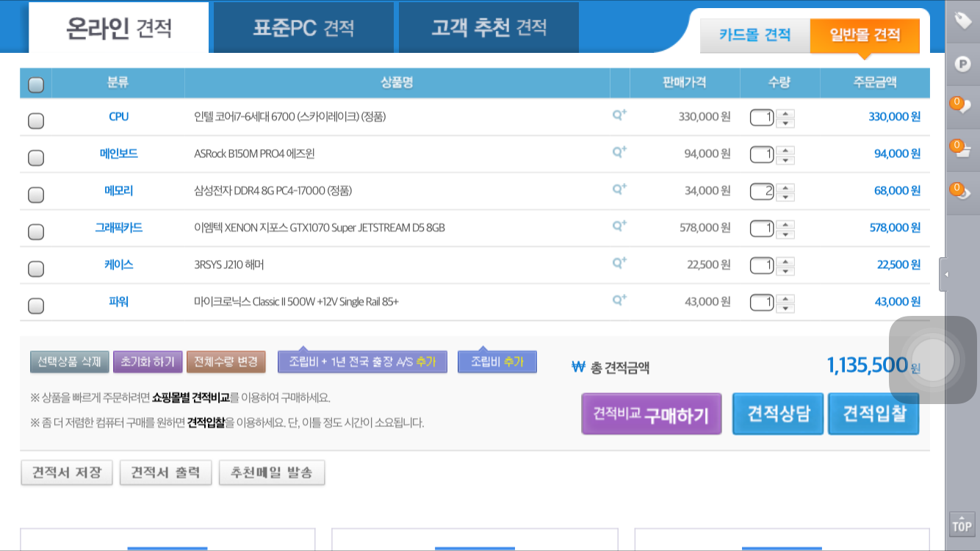The height and width of the screenshot is (551, 980).
Task: Click the 추천메일 발송 button
Action: point(272,472)
